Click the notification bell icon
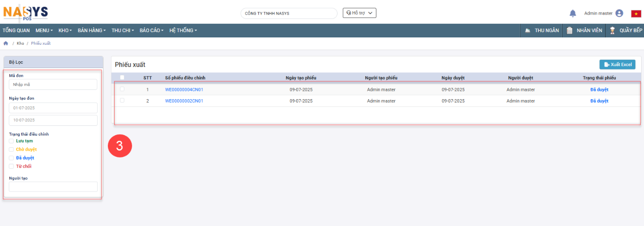Viewport: 644px width, 226px height. pyautogui.click(x=573, y=13)
